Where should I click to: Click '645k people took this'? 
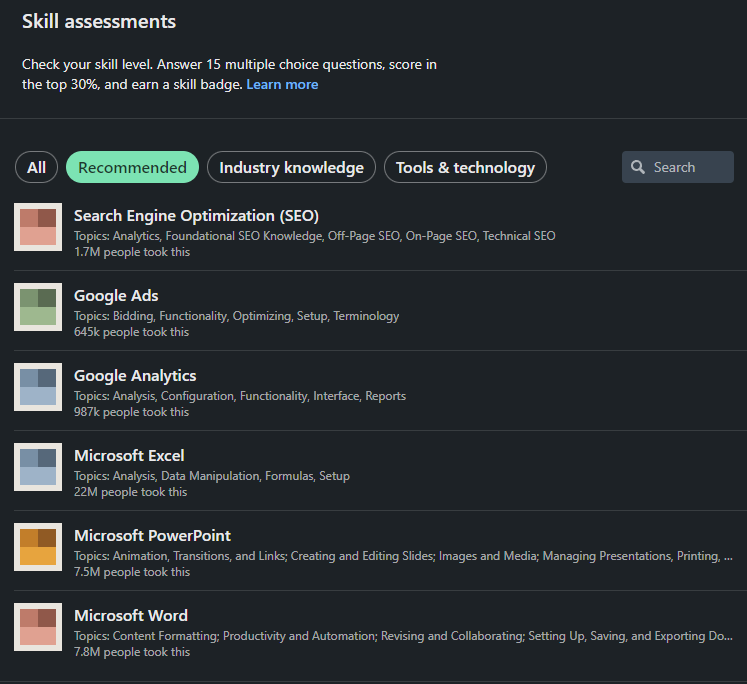coord(131,332)
